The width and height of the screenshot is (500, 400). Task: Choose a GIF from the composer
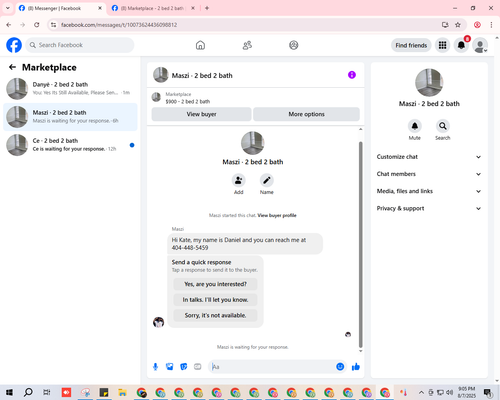coord(198,367)
